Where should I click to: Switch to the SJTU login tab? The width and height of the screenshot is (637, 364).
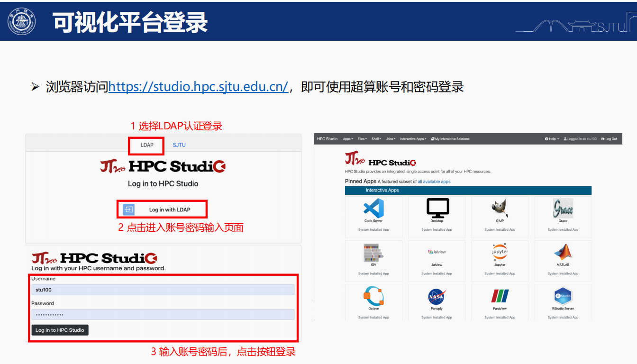(x=179, y=145)
